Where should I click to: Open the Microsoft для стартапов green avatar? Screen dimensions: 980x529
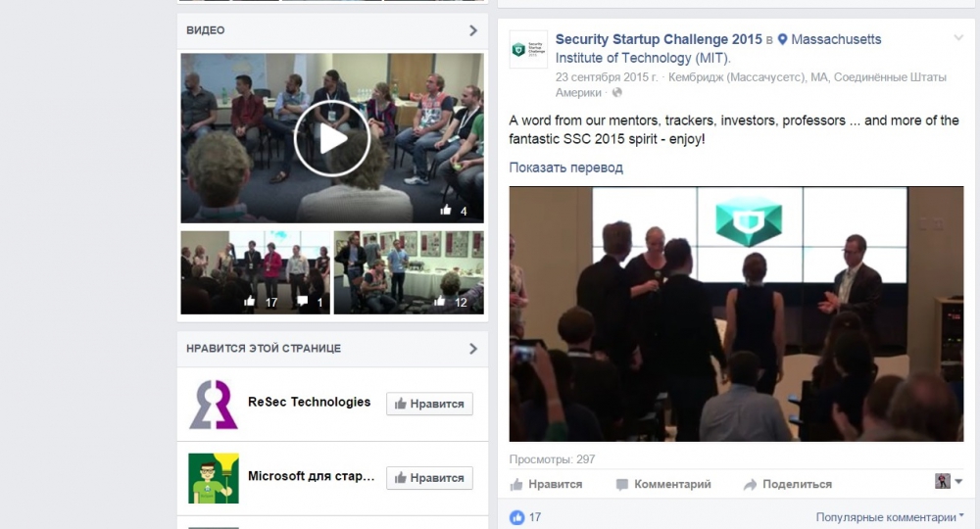click(214, 478)
